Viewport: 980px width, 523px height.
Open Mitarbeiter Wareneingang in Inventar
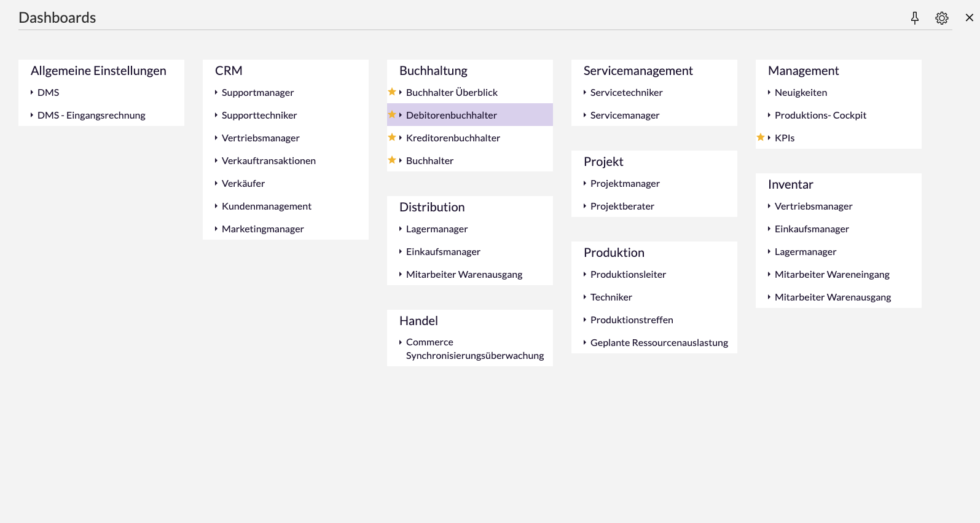click(x=832, y=274)
